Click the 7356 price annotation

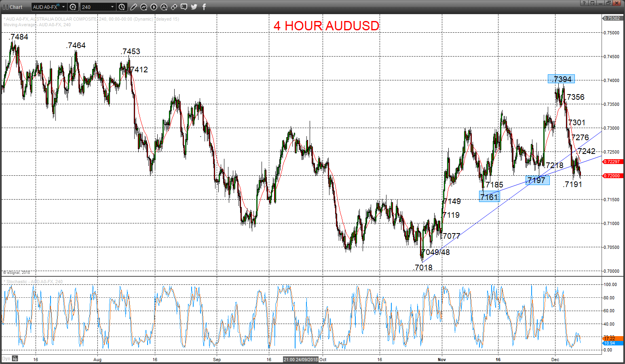576,97
